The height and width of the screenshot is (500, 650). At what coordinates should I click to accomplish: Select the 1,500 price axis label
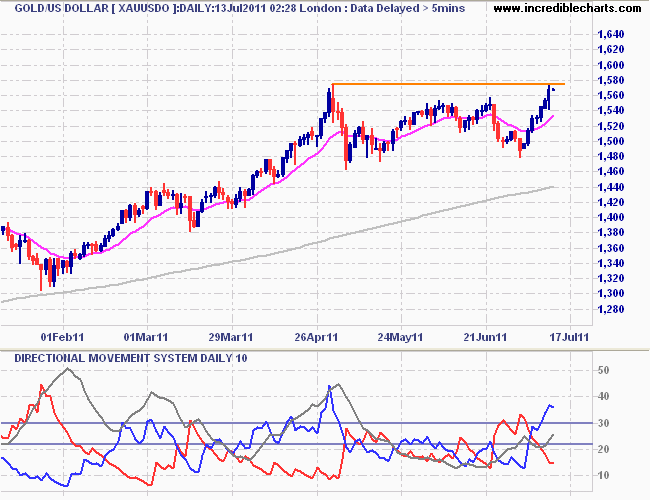pyautogui.click(x=610, y=142)
